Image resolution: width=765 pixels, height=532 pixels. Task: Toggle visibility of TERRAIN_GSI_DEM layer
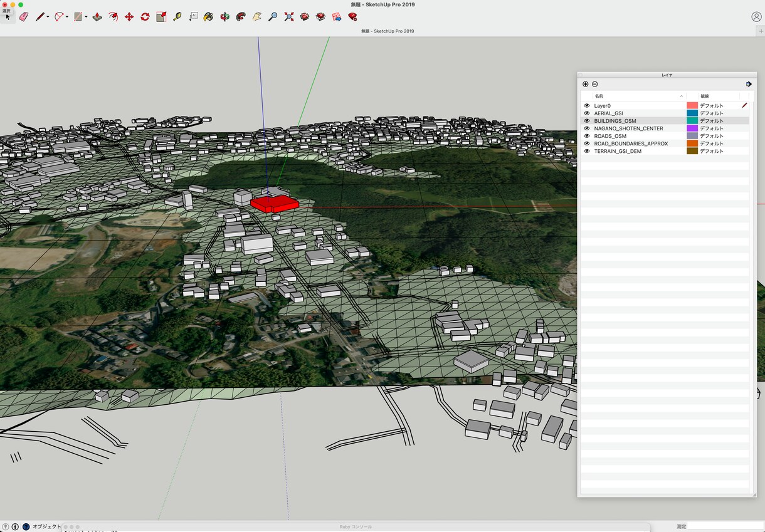587,151
